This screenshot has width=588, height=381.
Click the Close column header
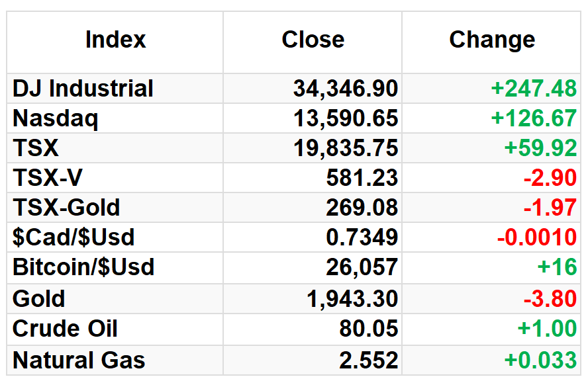coord(313,39)
